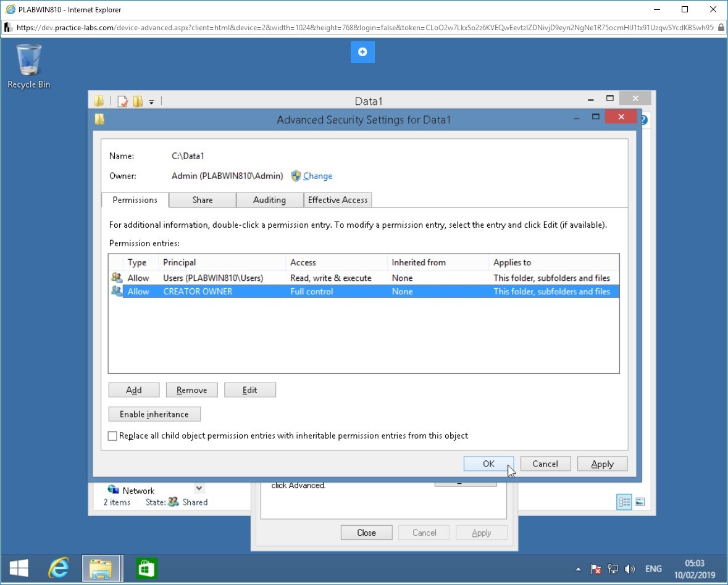Click the network tray icon

[x=613, y=569]
